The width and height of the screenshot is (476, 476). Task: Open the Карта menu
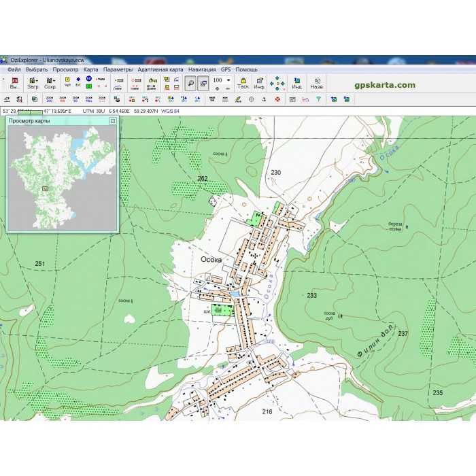(x=90, y=69)
